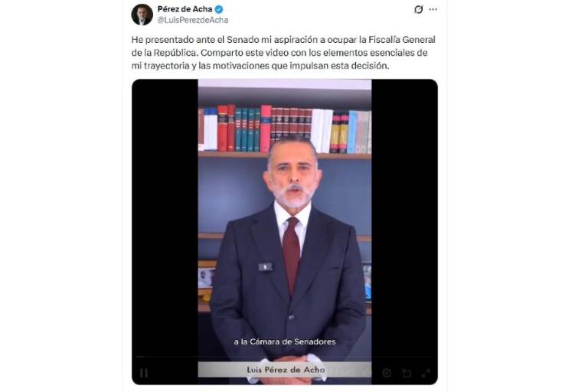Seek using the video progress bar
Viewport: 588px width, 392px height.
285,357
